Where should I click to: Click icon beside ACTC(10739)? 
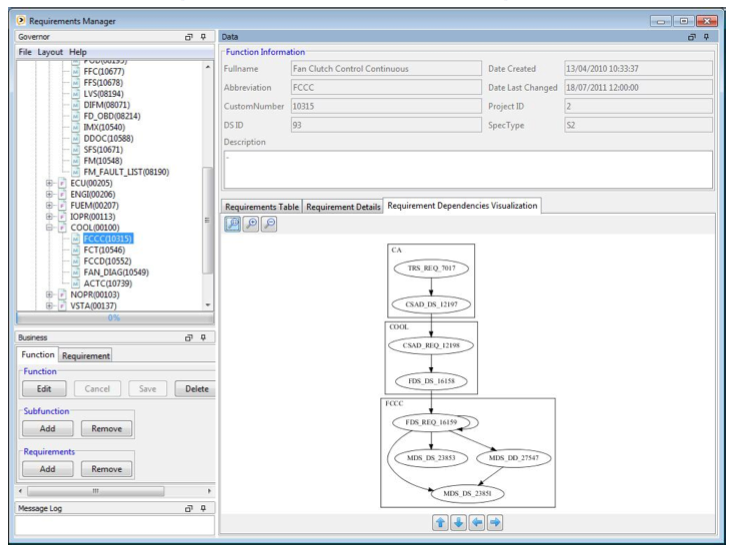76,283
